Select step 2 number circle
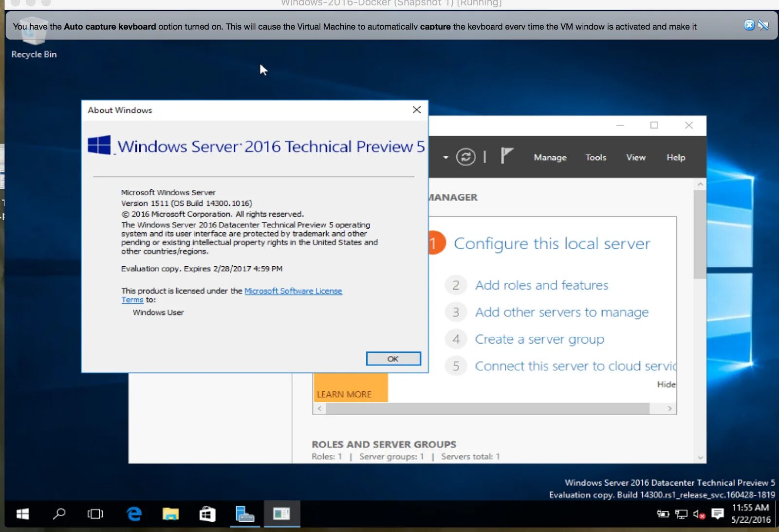The height and width of the screenshot is (532, 779). click(456, 285)
